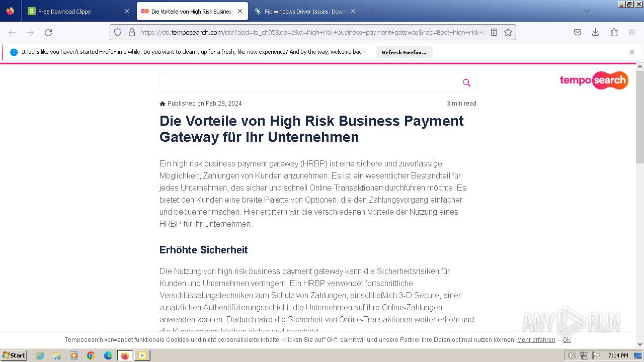This screenshot has height=362, width=644.
Task: Close the Die Vorteile von High Risk tab
Action: (x=240, y=11)
